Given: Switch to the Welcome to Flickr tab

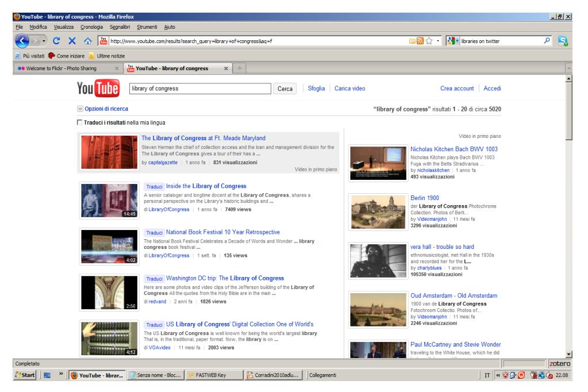Looking at the screenshot, I should (x=68, y=68).
